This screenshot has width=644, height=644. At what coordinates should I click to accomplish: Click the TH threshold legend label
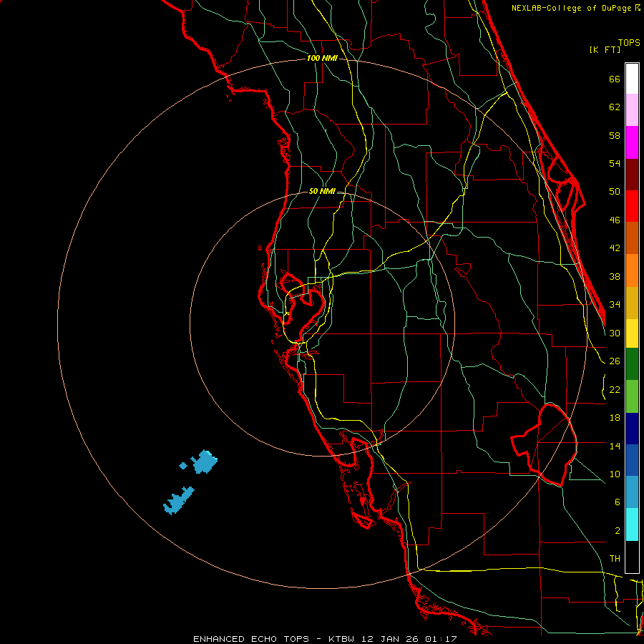(615, 559)
